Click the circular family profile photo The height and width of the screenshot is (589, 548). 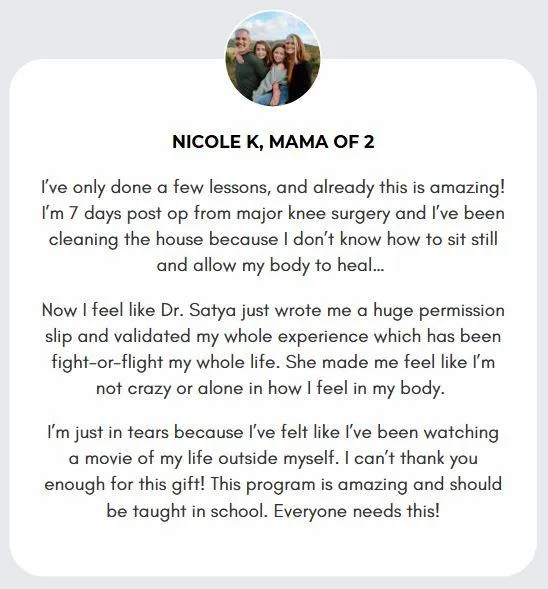(273, 58)
